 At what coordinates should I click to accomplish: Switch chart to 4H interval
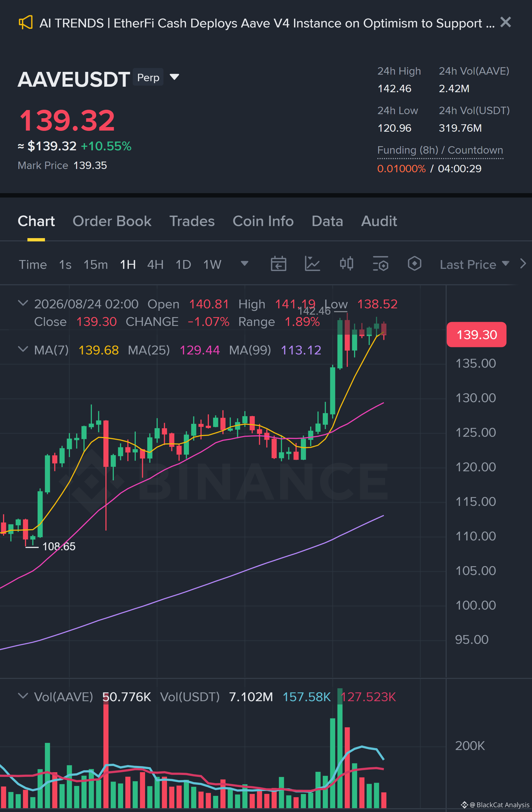(x=155, y=264)
